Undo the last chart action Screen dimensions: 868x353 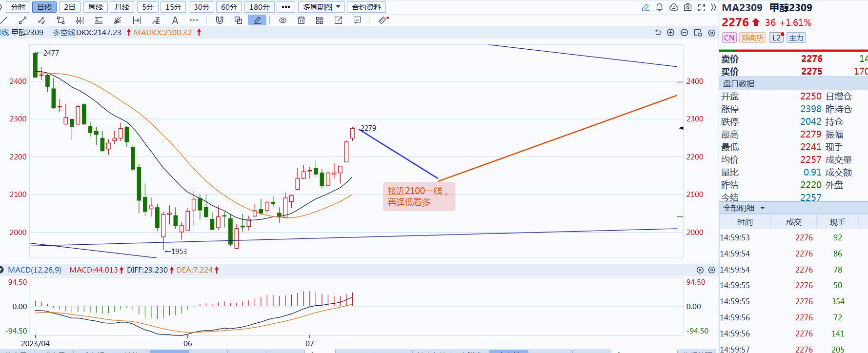pyautogui.click(x=657, y=33)
